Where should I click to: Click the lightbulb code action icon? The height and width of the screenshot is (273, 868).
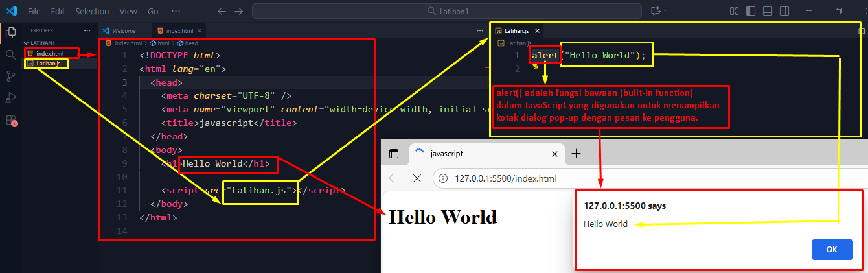[x=536, y=65]
